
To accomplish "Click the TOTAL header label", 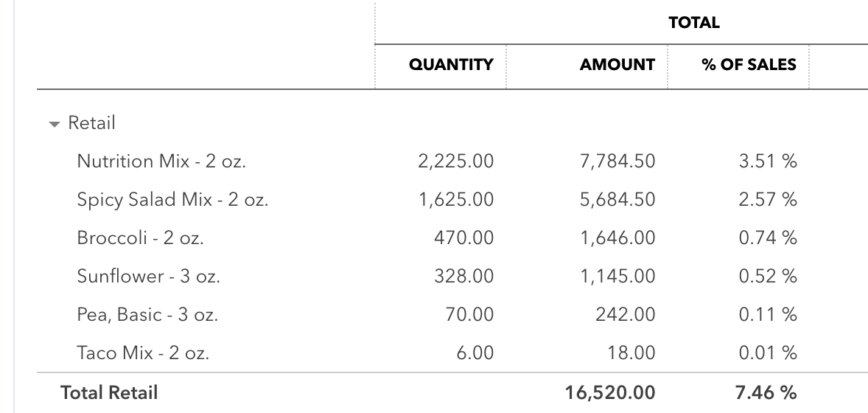I will pos(694,23).
